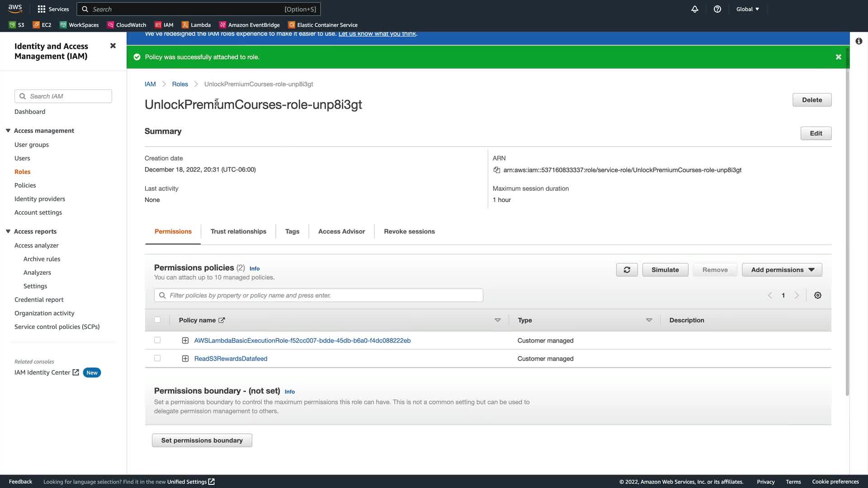Copy the role ARN with copy icon
The width and height of the screenshot is (868, 488).
497,170
